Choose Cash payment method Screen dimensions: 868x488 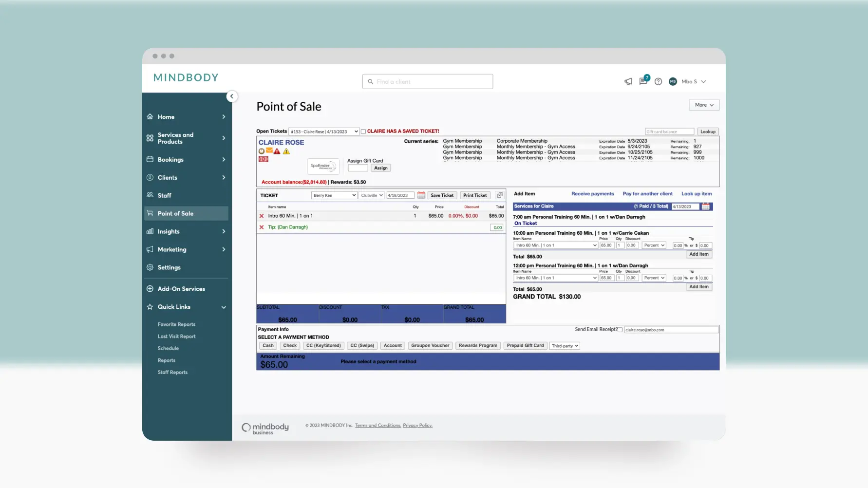pos(268,346)
